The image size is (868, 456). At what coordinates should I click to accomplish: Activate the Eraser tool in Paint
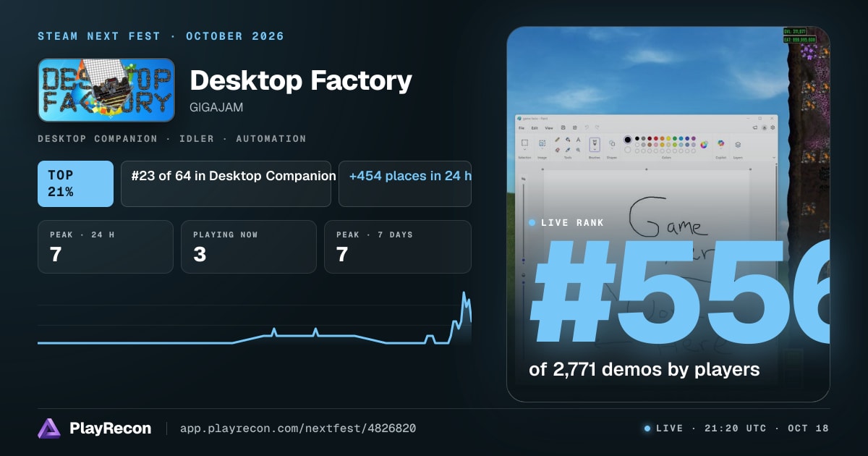(558, 150)
